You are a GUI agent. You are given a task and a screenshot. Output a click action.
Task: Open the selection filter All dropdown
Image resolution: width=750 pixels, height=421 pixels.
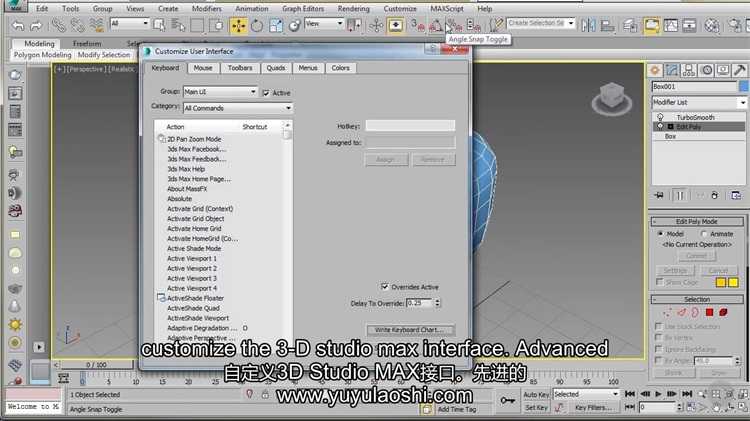coord(129,23)
